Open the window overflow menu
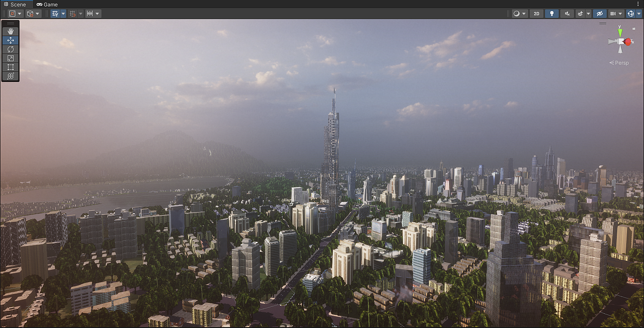 [638, 4]
